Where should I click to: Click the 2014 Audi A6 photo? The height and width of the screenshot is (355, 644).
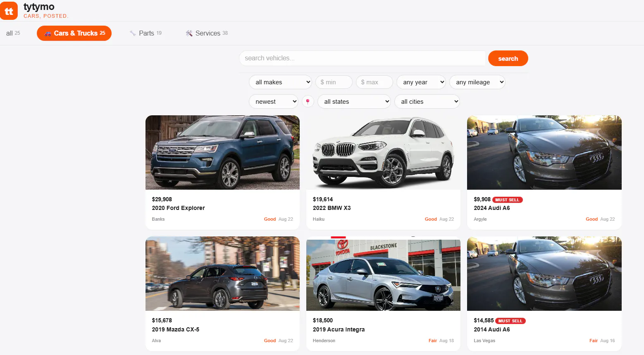coord(544,274)
